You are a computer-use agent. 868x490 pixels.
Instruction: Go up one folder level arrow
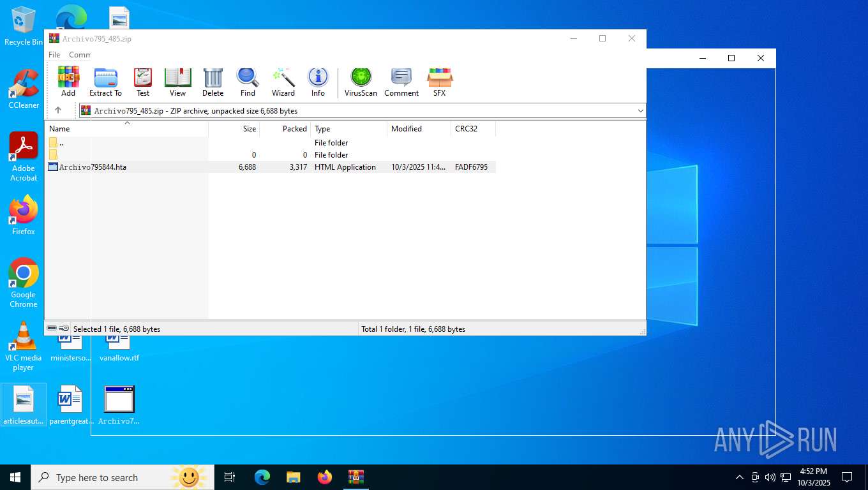[x=58, y=110]
